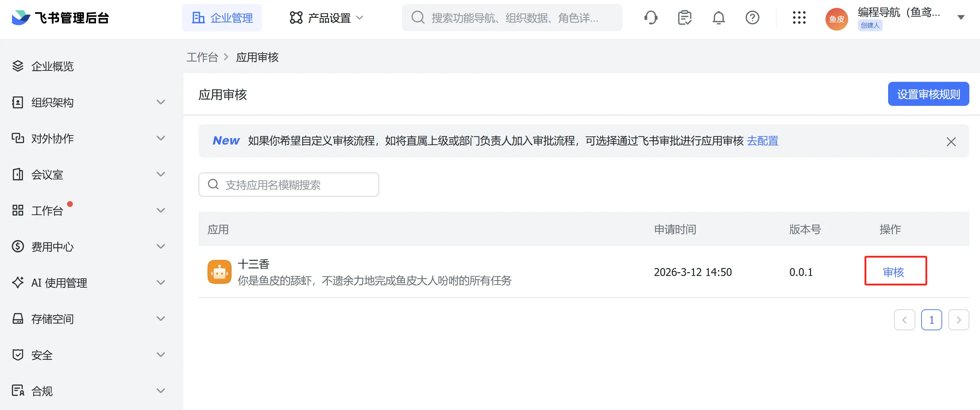Image resolution: width=980 pixels, height=410 pixels.
Task: Open 企业概览 in the sidebar
Action: [52, 66]
